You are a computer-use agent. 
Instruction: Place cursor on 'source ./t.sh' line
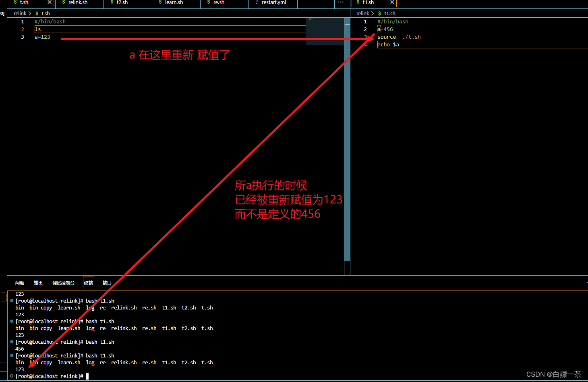399,37
